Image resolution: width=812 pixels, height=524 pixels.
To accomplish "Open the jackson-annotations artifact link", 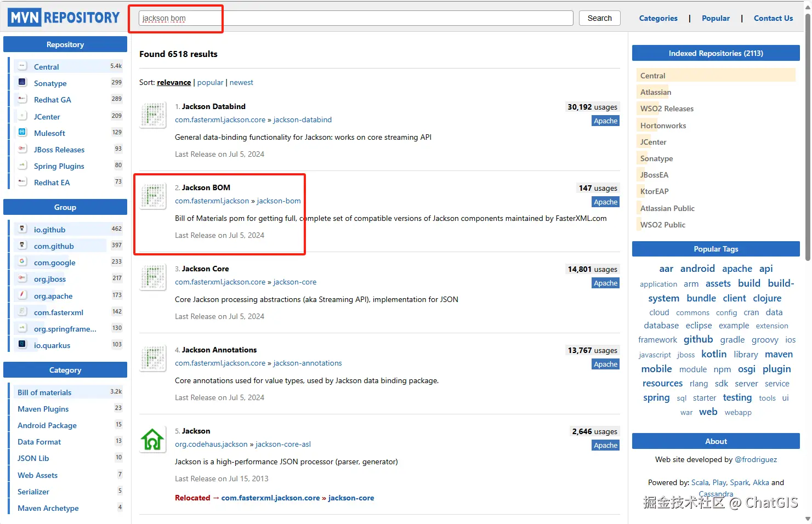I will (x=308, y=363).
